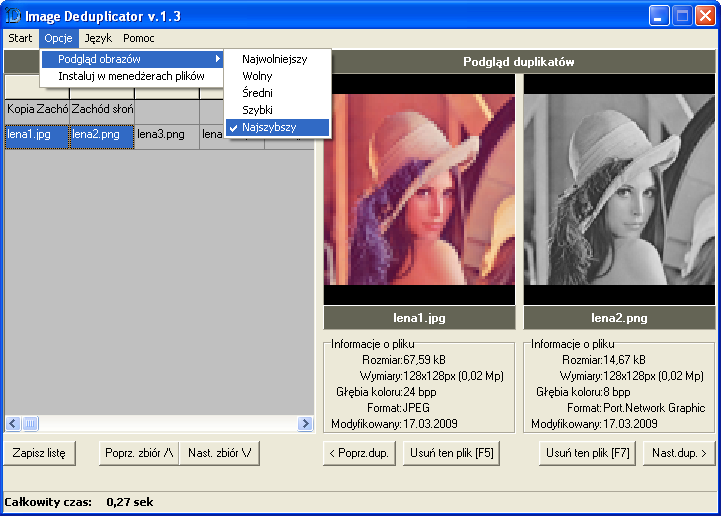The image size is (721, 516).
Task: Click the Zapisz listę button
Action: click(39, 453)
